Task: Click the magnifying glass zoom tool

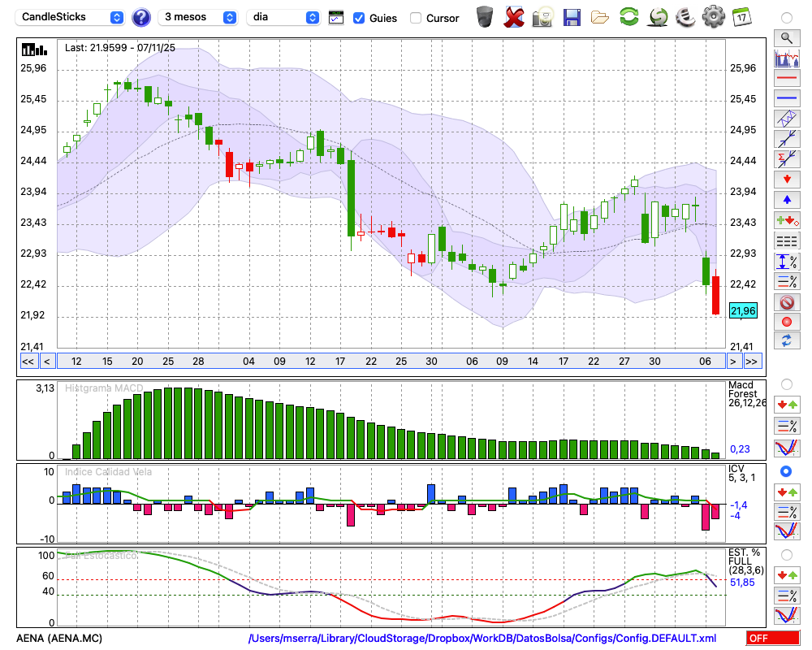Action: click(786, 37)
